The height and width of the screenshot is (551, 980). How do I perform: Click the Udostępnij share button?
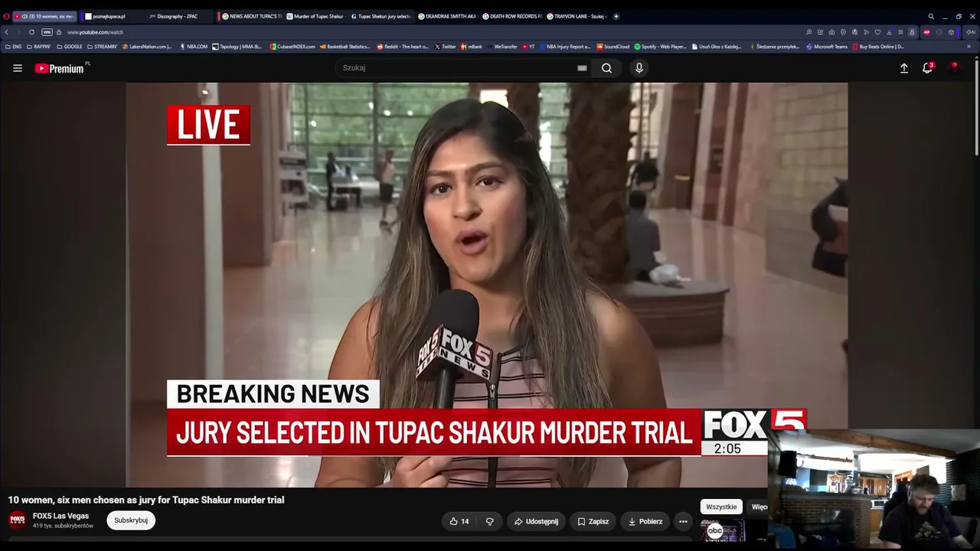click(536, 521)
